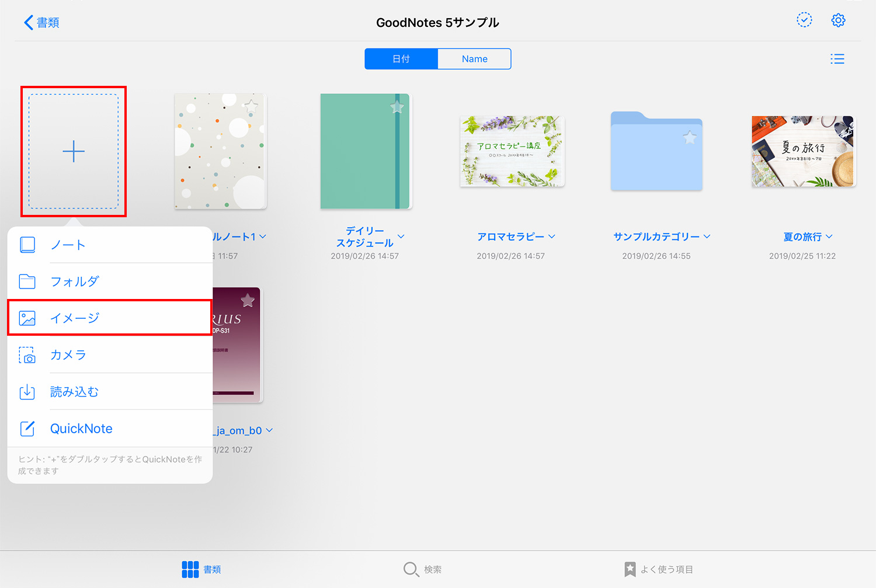The width and height of the screenshot is (876, 588).
Task: Click the 書類 back link text
Action: click(x=48, y=23)
